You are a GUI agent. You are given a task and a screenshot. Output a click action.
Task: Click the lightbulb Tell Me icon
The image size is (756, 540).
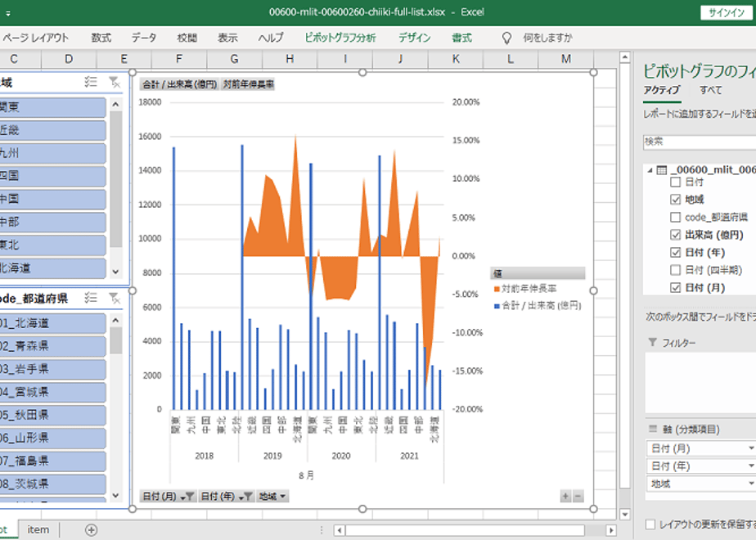pos(506,38)
